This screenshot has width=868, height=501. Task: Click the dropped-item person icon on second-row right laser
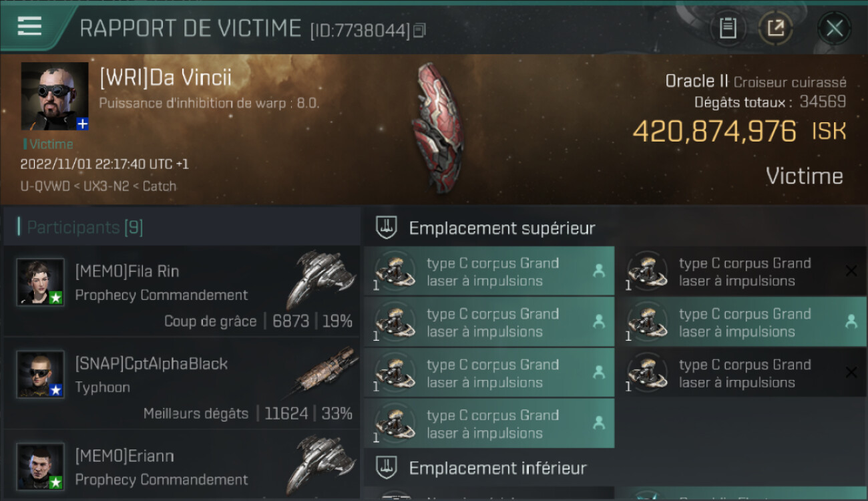tap(851, 321)
